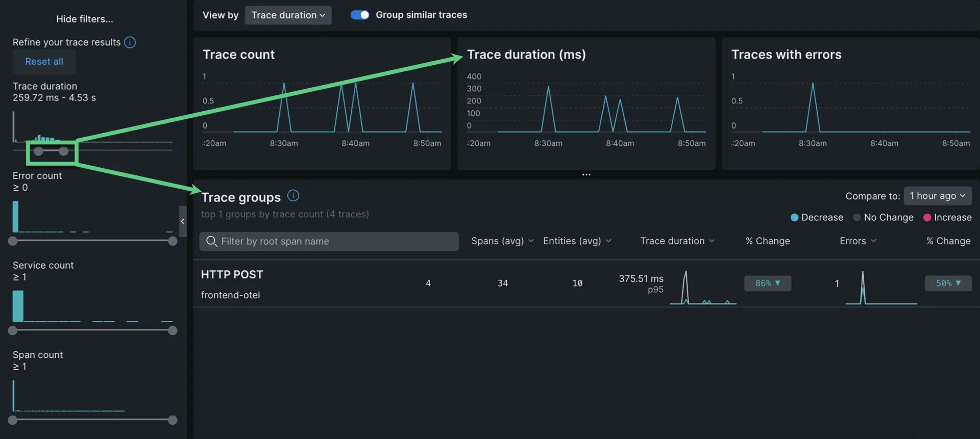Open the Compare to 1 hour ago dropdown

937,196
